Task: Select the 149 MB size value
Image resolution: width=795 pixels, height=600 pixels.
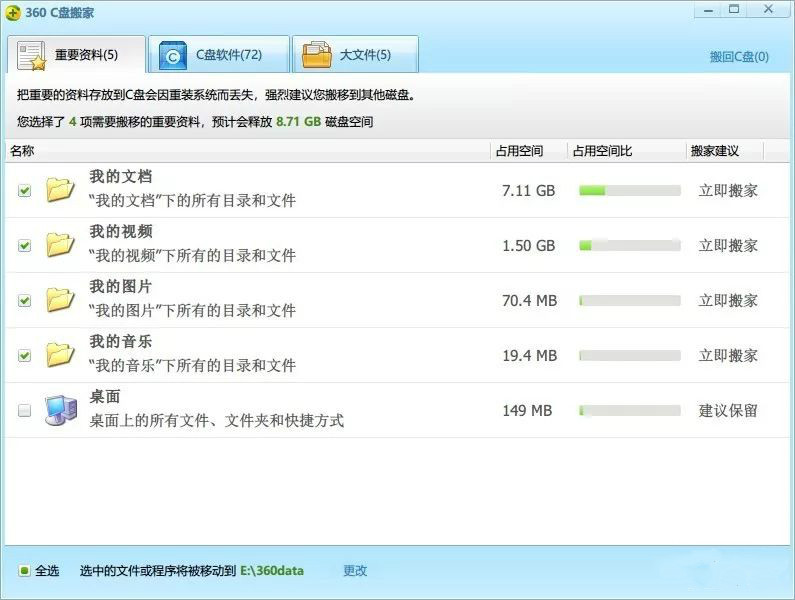Action: click(527, 410)
